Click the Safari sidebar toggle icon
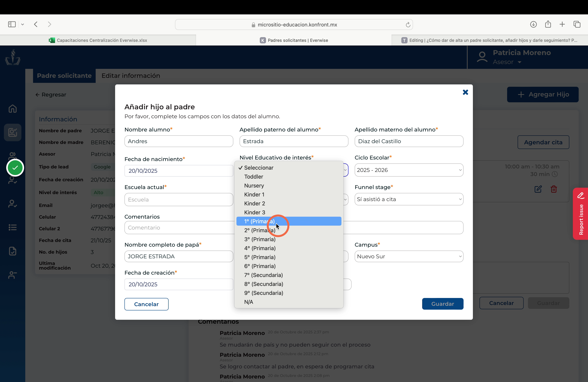The width and height of the screenshot is (588, 382). tap(12, 24)
